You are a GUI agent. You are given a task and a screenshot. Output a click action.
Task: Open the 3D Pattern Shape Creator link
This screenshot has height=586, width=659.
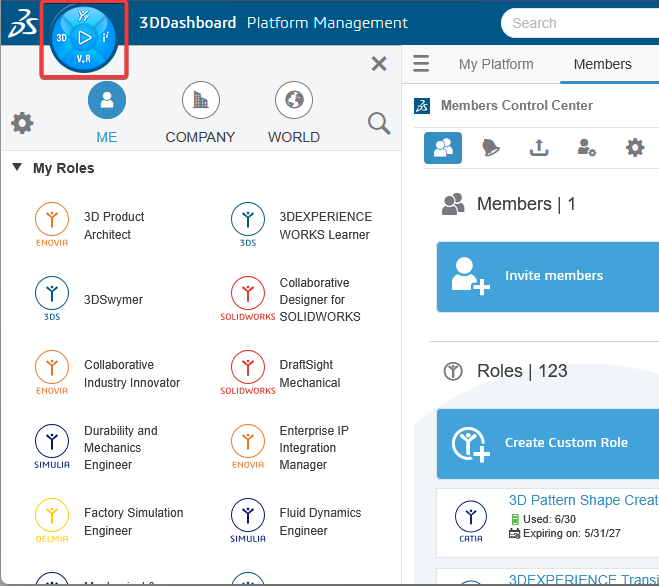(584, 500)
